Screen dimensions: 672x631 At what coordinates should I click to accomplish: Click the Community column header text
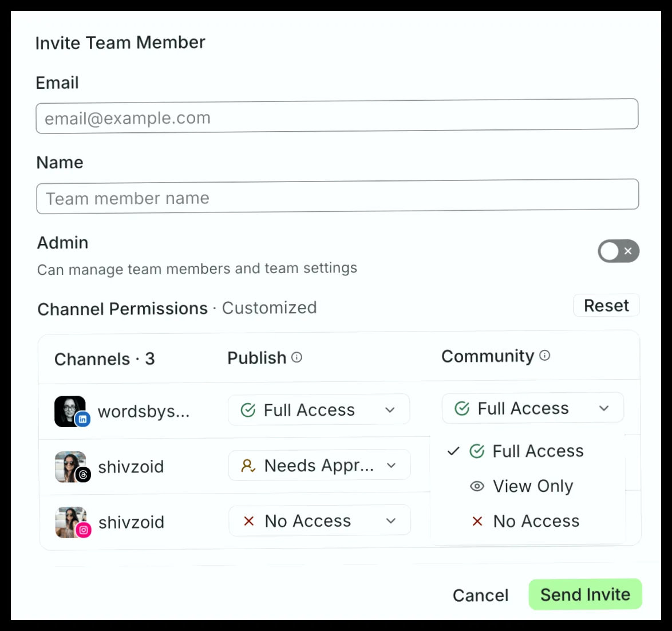click(488, 356)
